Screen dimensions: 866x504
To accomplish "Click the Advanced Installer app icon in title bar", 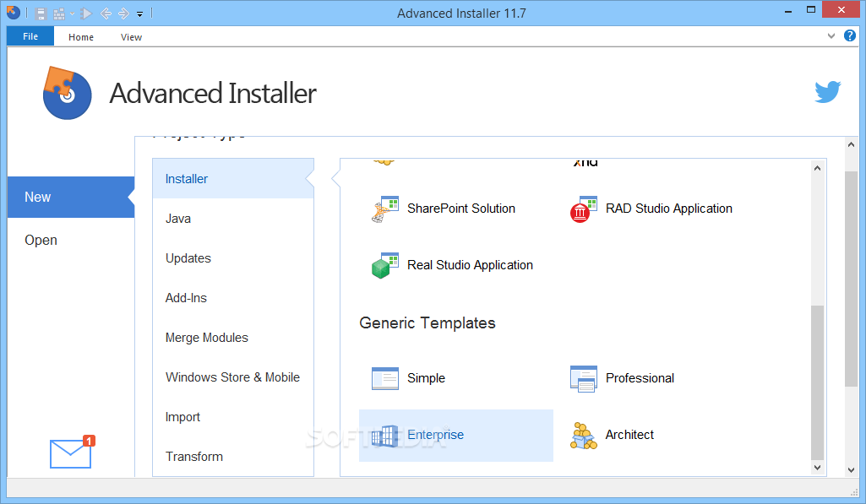I will click(14, 12).
